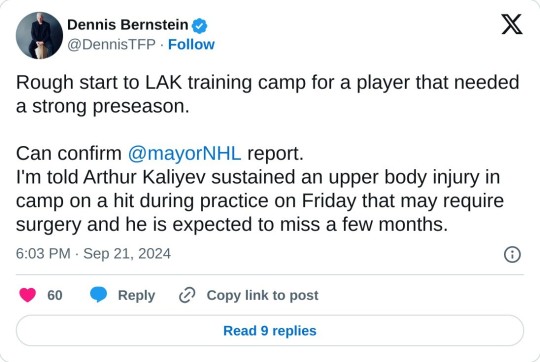The image size is (540, 362).
Task: Open the @DennisTFP handle
Action: (111, 45)
